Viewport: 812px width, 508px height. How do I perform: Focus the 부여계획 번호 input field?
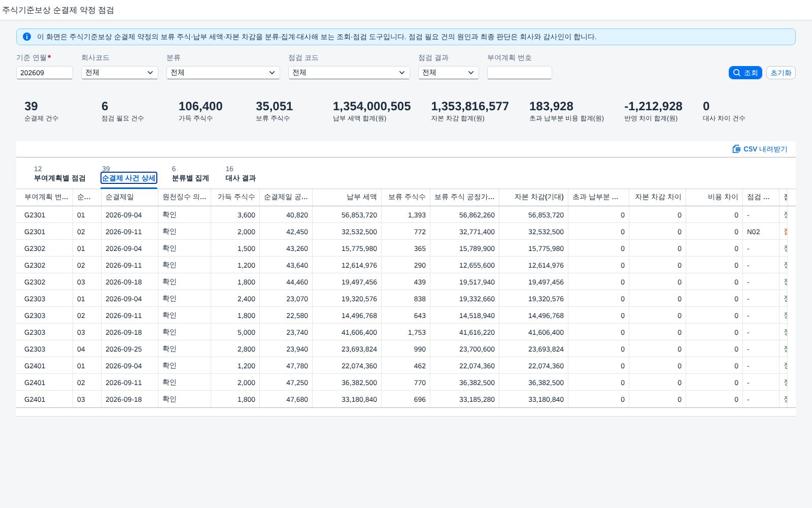point(520,73)
